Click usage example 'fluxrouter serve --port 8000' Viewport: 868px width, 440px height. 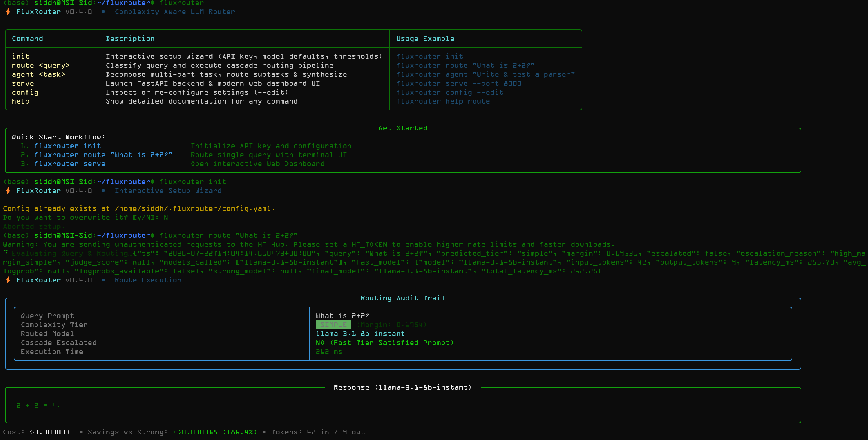(x=458, y=83)
